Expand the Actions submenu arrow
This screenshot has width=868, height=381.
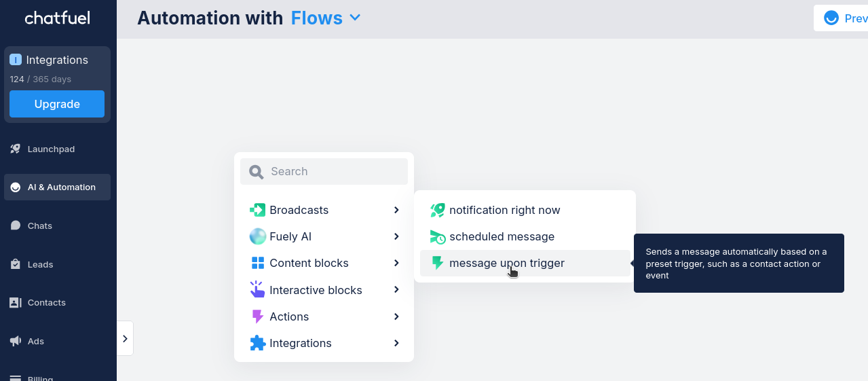(x=396, y=316)
